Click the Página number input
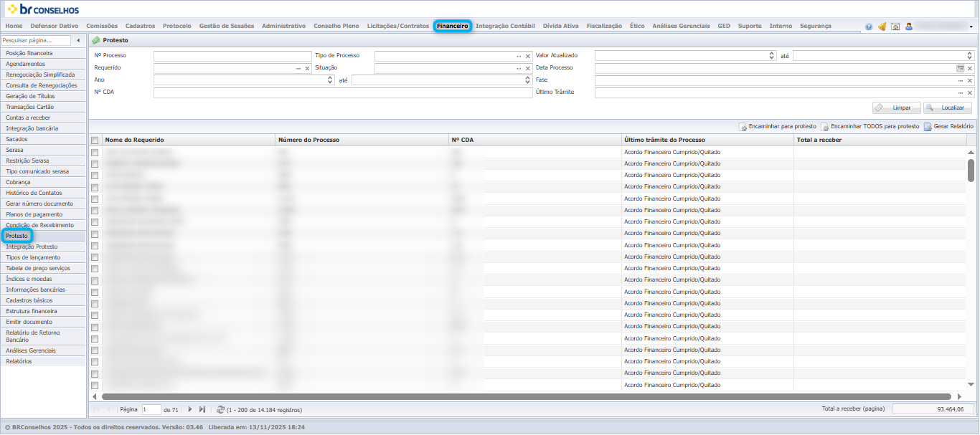Image resolution: width=980 pixels, height=435 pixels. click(x=151, y=410)
